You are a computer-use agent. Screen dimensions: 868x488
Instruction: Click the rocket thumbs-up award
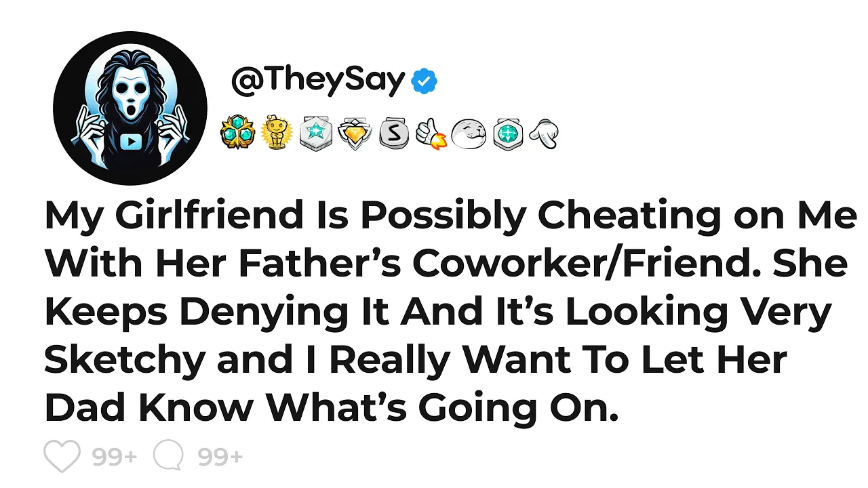[430, 133]
